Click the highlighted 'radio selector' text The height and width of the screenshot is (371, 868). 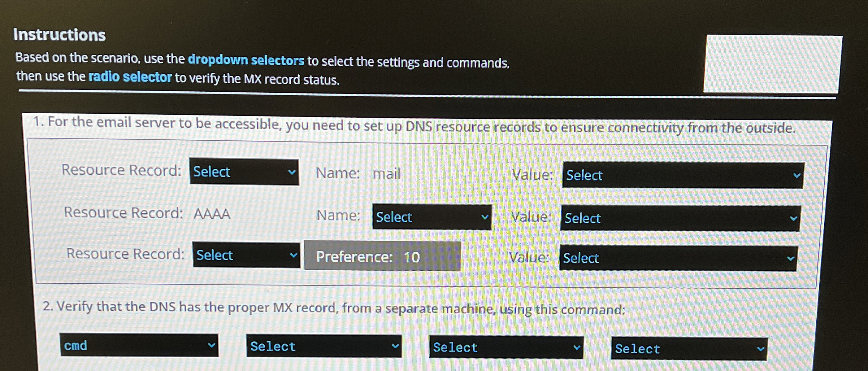130,77
